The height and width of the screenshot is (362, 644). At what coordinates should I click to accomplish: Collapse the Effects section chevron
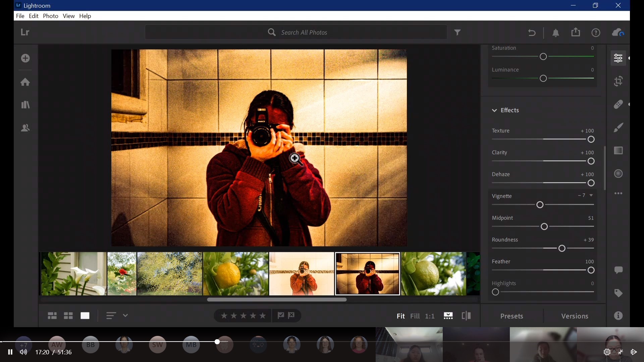pos(494,110)
